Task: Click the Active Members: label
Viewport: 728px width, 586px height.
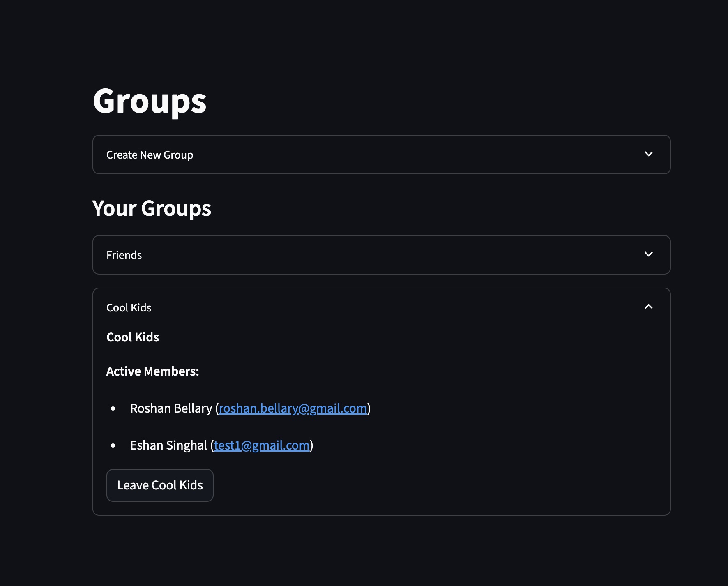Action: (153, 371)
